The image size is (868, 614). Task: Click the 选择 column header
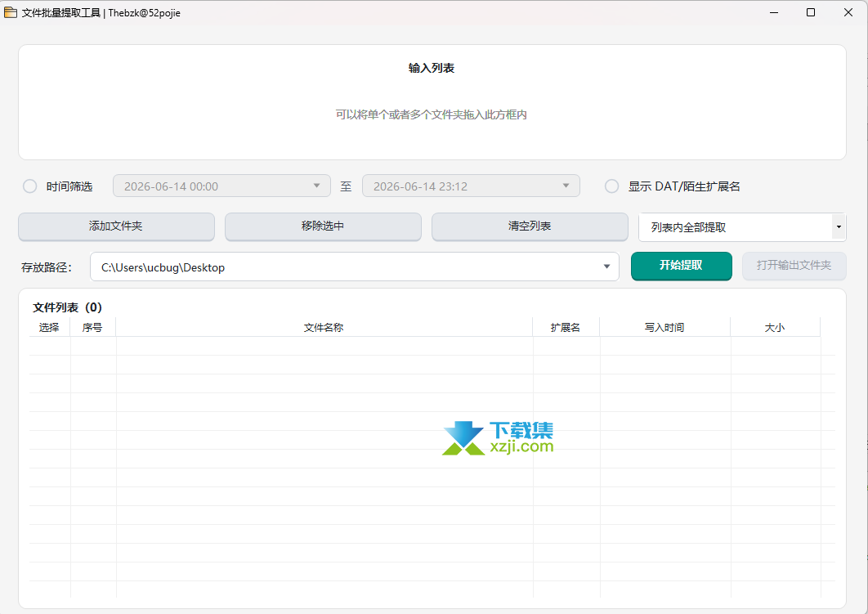tap(49, 327)
